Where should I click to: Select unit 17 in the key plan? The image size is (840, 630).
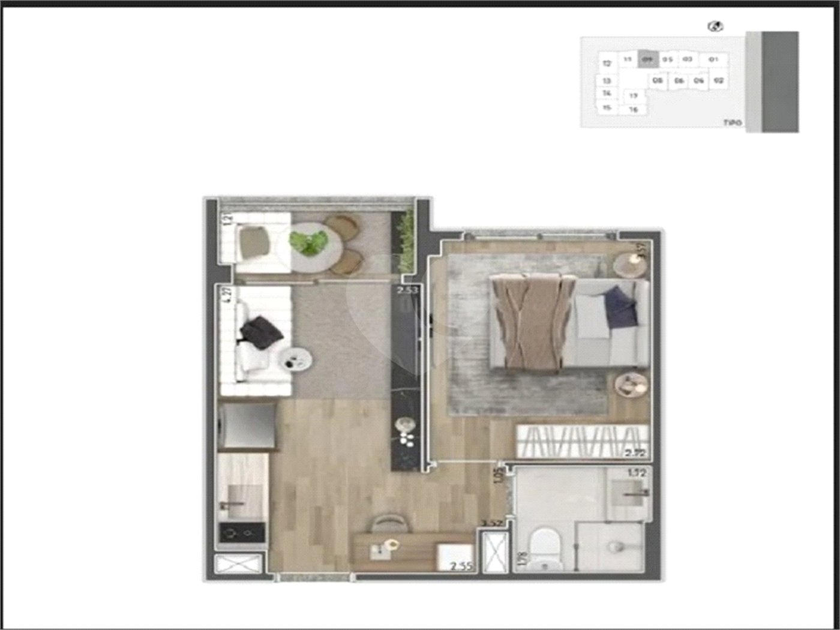[x=633, y=95]
